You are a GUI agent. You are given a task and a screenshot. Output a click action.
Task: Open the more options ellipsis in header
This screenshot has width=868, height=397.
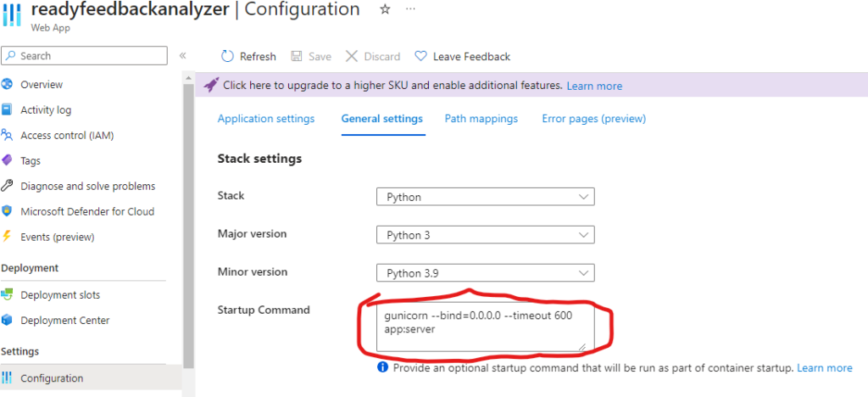(x=410, y=9)
